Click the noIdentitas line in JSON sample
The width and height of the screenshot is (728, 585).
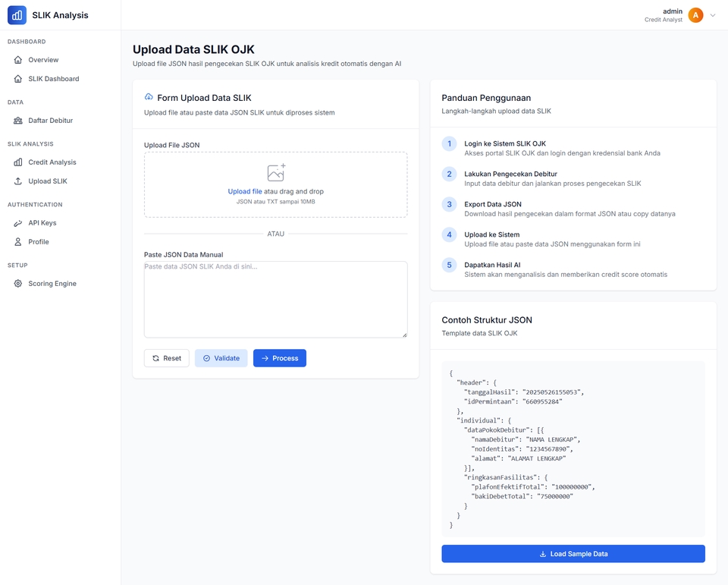pos(522,449)
